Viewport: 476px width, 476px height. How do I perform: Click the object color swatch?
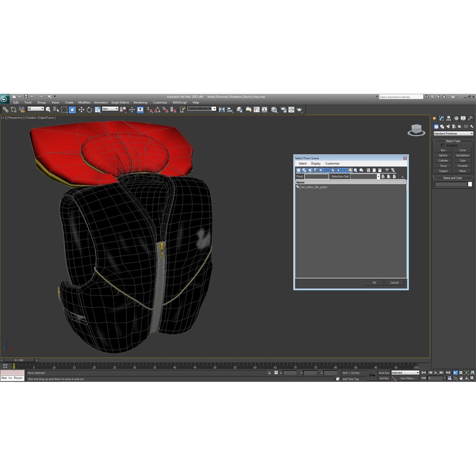click(470, 184)
